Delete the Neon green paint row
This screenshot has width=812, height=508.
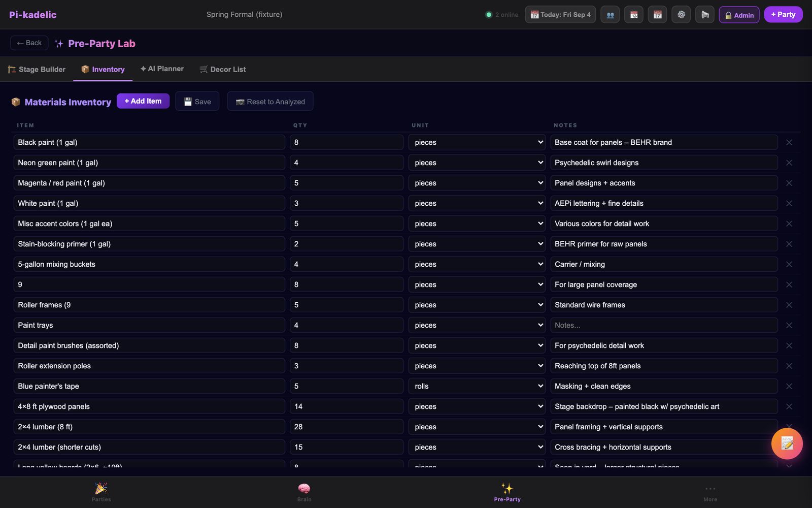point(789,163)
